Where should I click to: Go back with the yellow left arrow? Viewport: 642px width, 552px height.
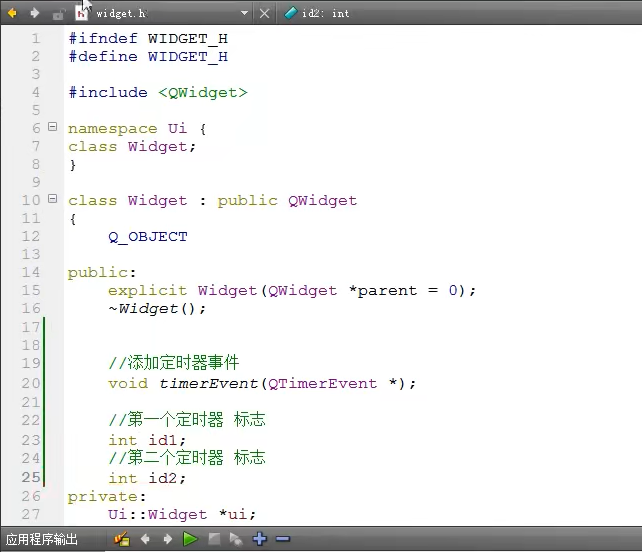[x=12, y=14]
